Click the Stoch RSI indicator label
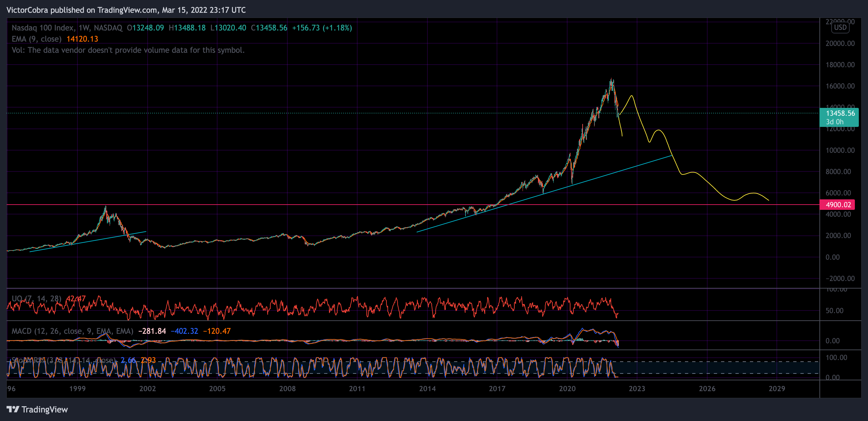 [64, 360]
